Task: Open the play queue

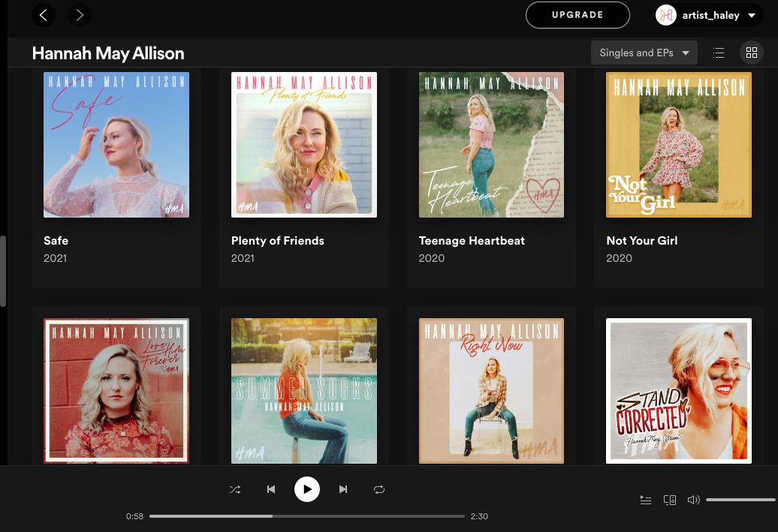Action: [646, 500]
